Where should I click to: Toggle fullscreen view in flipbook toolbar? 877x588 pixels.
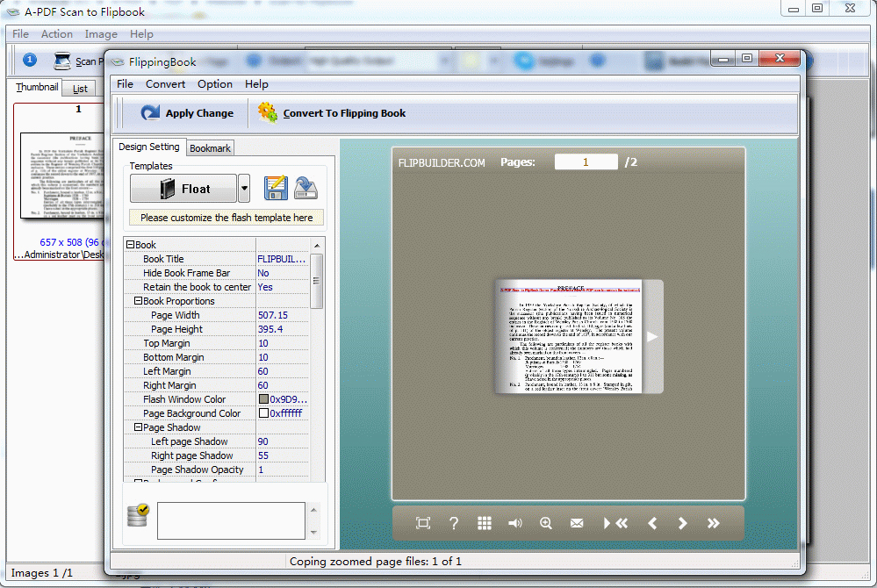(x=423, y=523)
